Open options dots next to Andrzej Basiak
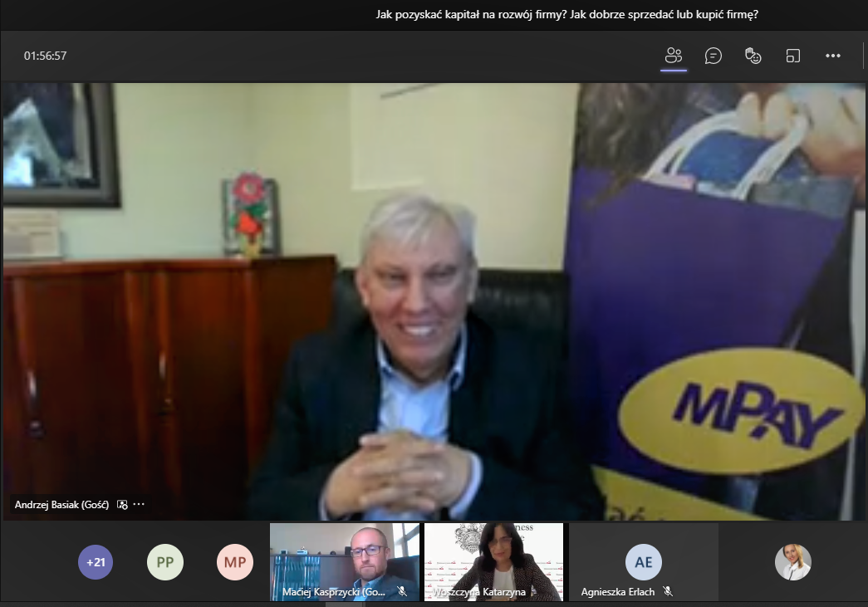Viewport: 868px width, 607px height. (139, 504)
